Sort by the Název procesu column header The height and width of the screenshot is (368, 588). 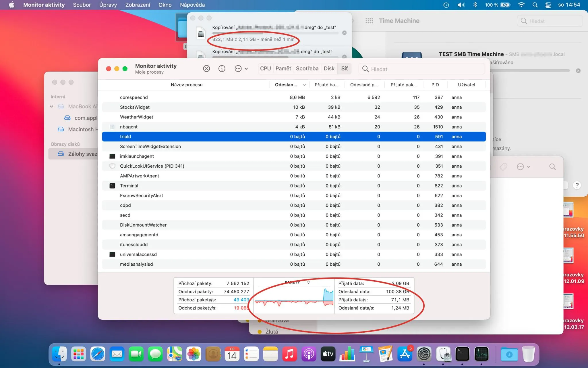tap(187, 85)
